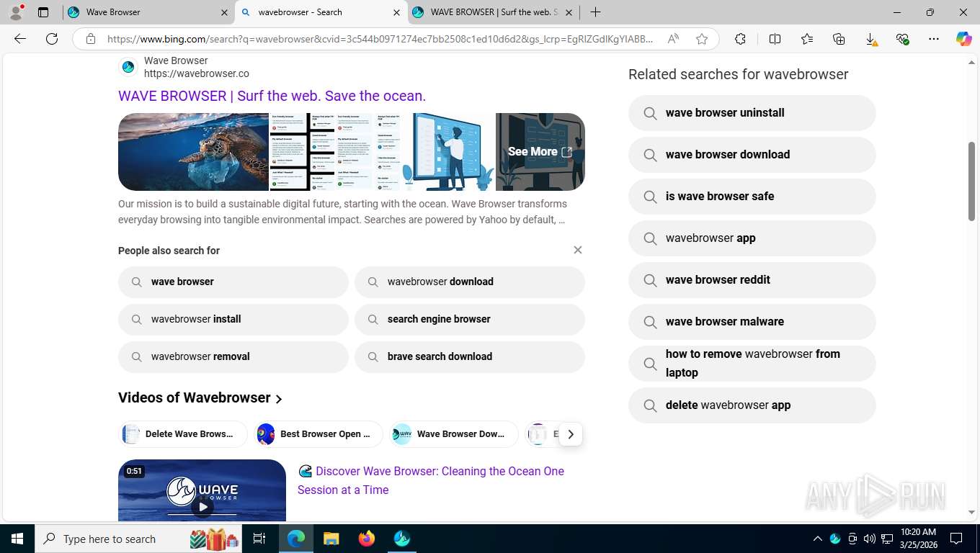Open the Windows Start menu

(17, 539)
